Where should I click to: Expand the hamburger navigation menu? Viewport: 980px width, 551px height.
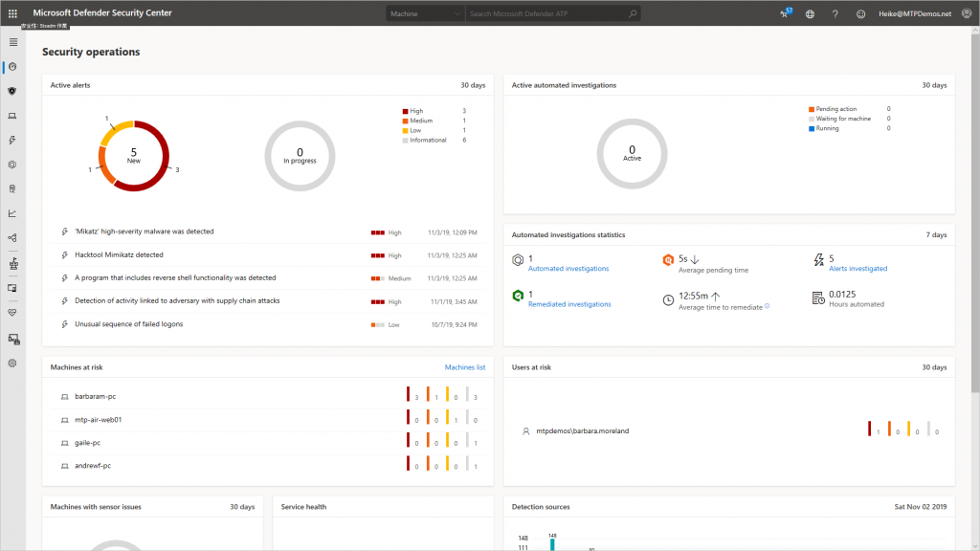[x=13, y=42]
